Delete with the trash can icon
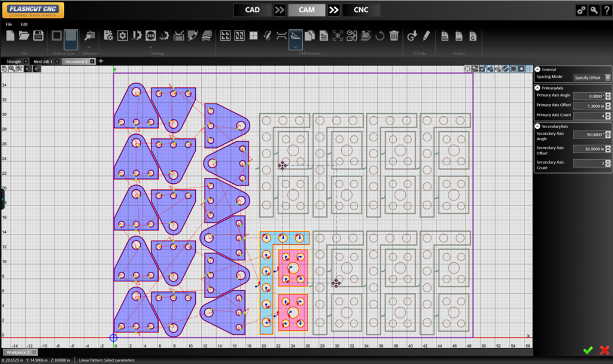The width and height of the screenshot is (613, 364). coord(394,36)
